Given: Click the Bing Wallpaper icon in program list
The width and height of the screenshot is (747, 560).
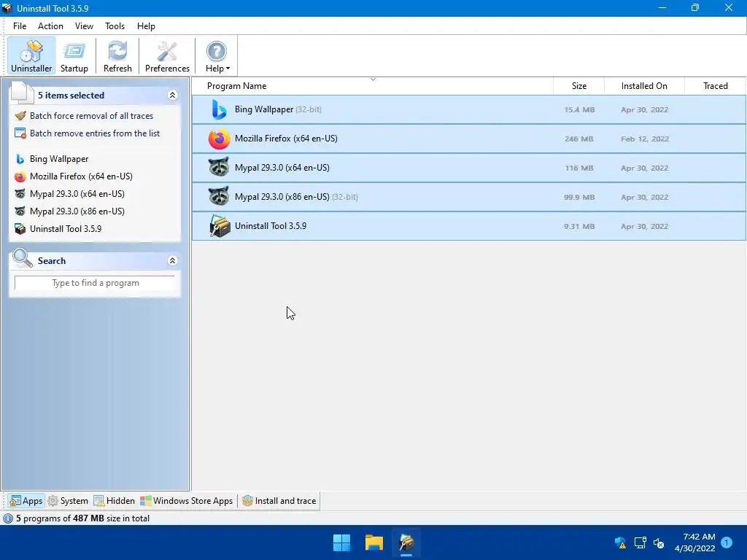Looking at the screenshot, I should [219, 109].
